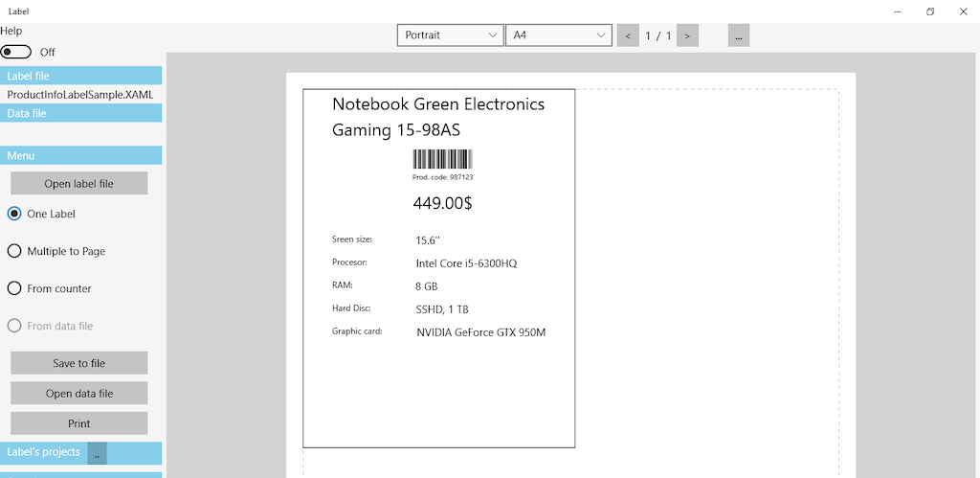The height and width of the screenshot is (478, 980).
Task: Close the Label application window
Action: (x=962, y=11)
